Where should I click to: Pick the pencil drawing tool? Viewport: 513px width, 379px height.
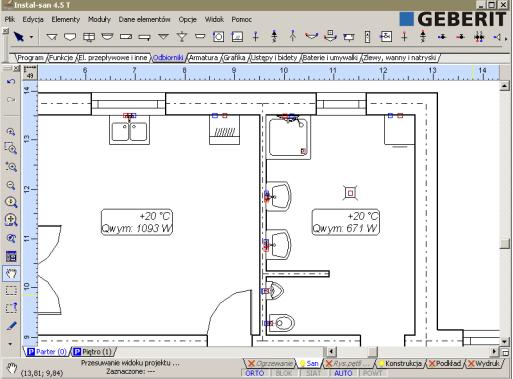point(11,326)
